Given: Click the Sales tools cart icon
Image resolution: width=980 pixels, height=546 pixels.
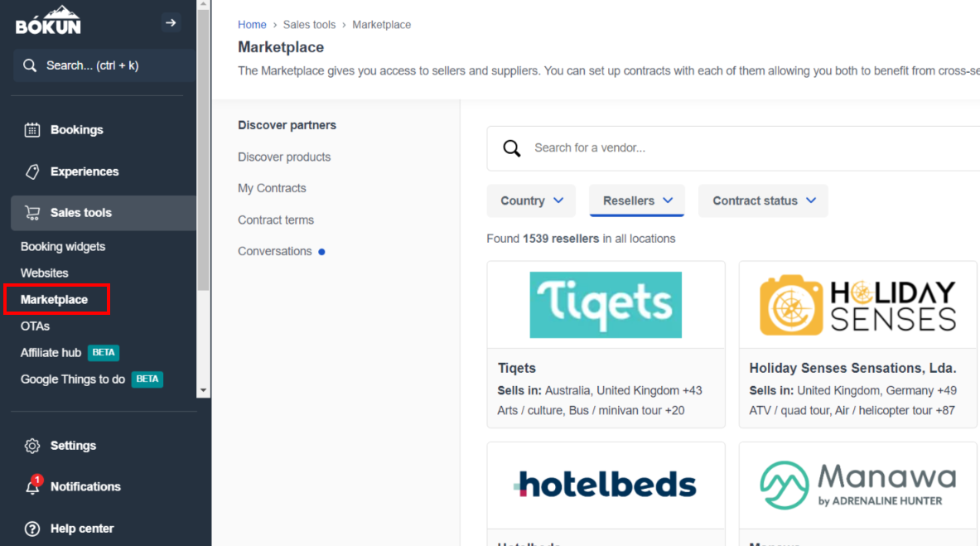Looking at the screenshot, I should pyautogui.click(x=31, y=213).
